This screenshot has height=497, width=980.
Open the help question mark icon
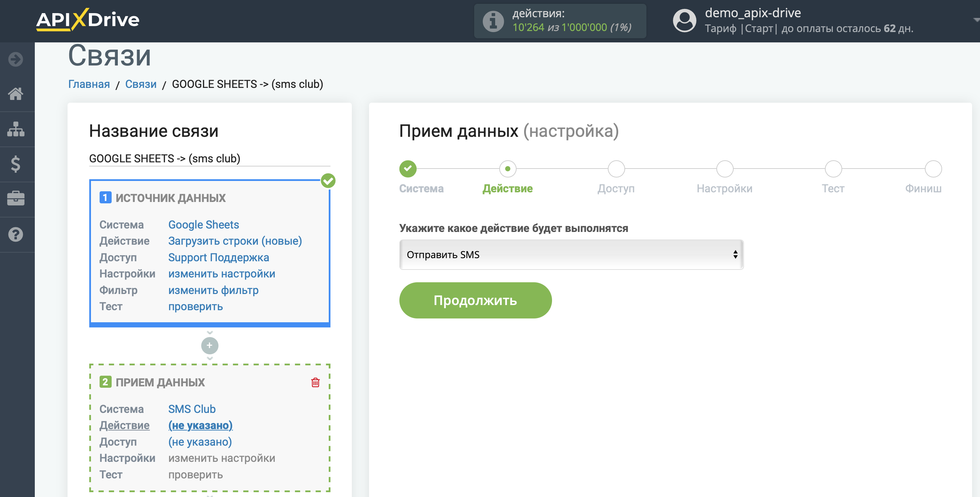click(16, 234)
